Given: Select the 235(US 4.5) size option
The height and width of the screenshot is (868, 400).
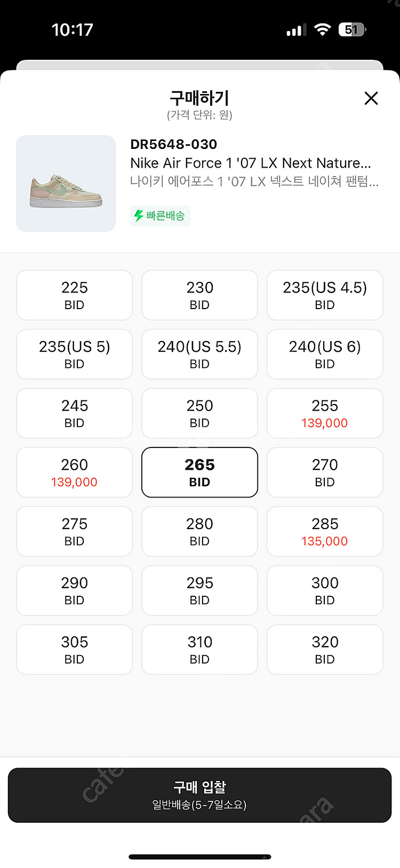Looking at the screenshot, I should (325, 295).
